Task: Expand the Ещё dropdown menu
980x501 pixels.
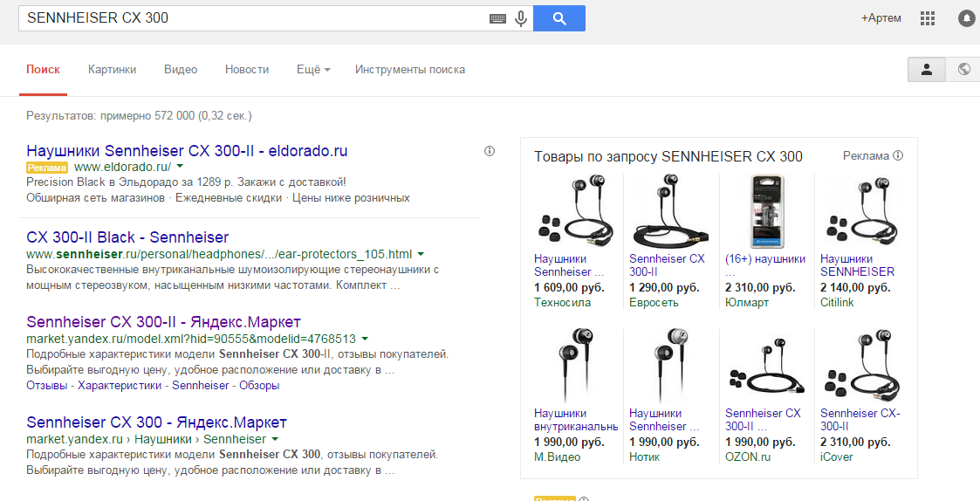Action: coord(313,70)
